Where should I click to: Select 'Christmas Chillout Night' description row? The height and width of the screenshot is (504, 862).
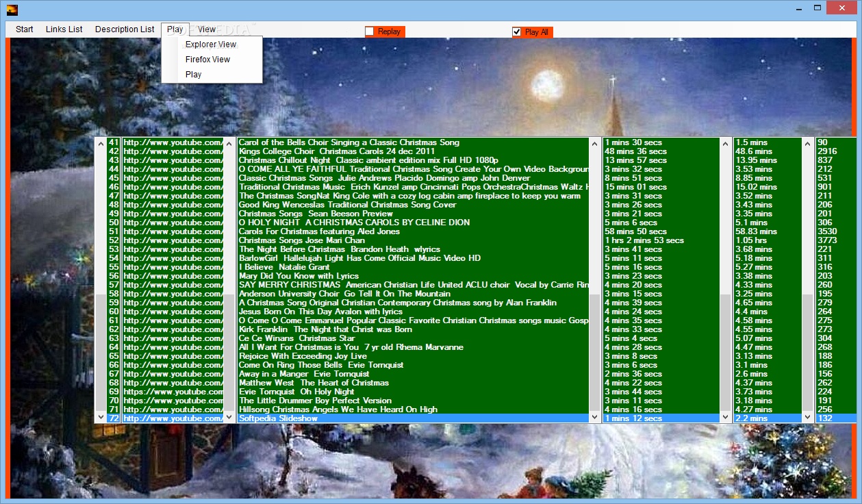click(413, 160)
